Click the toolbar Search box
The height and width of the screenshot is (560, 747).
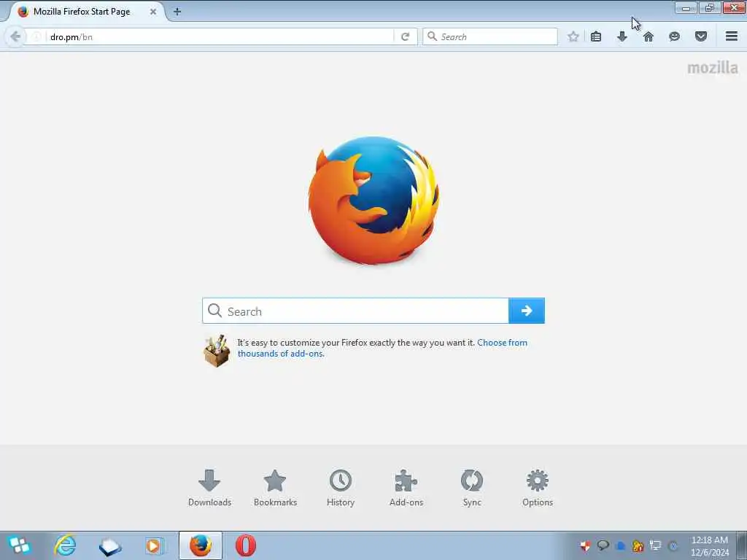pyautogui.click(x=490, y=36)
